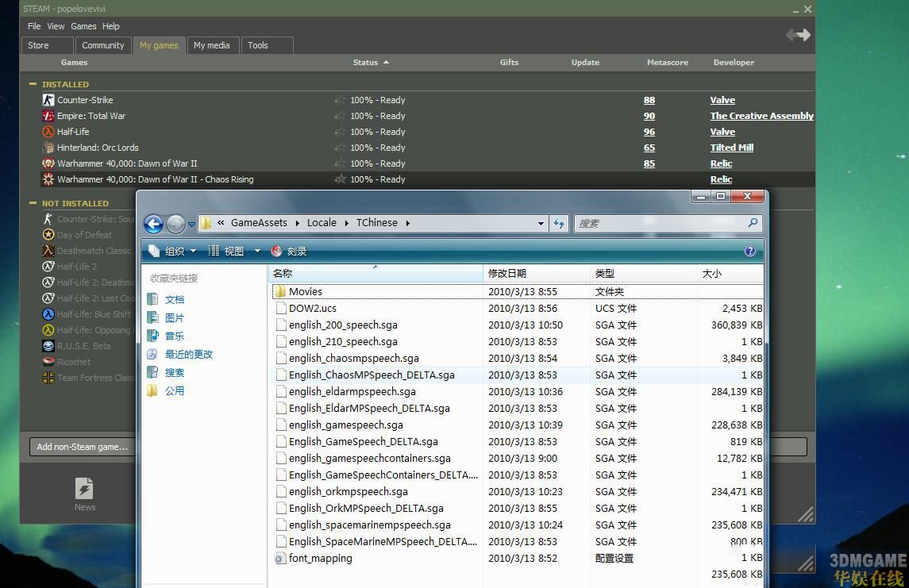This screenshot has width=909, height=588.
Task: Click the Explorer 搜索 search field
Action: point(667,223)
